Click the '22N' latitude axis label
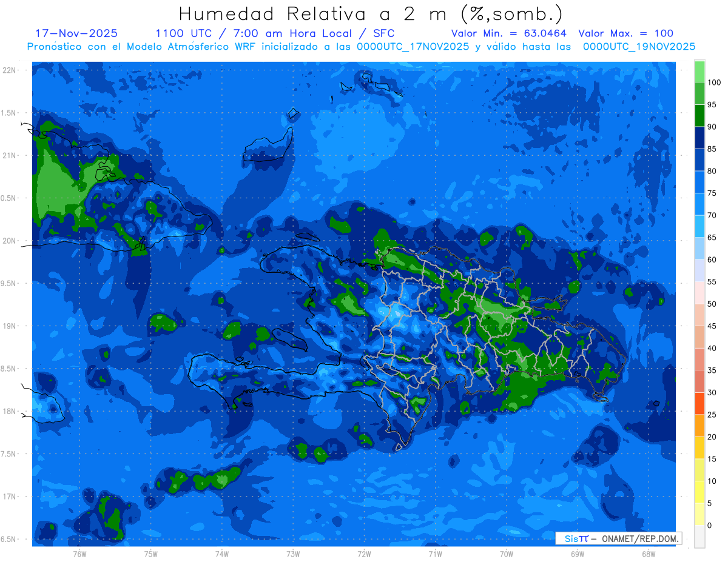 point(10,70)
